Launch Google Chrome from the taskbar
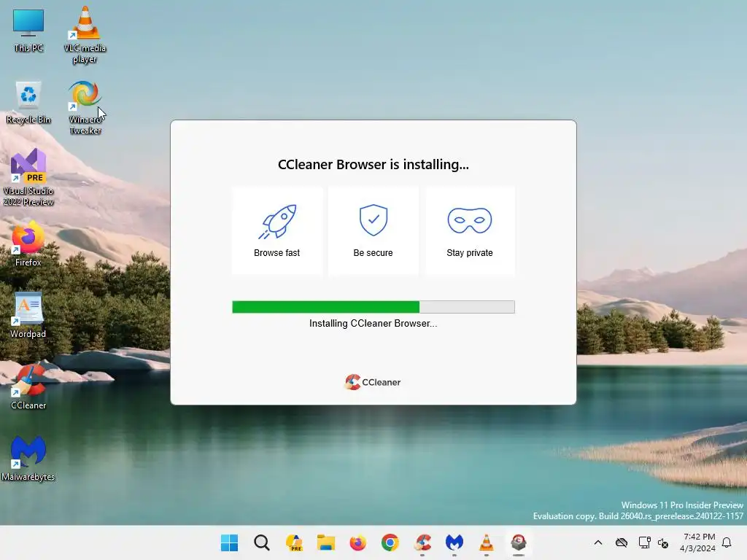This screenshot has width=747, height=560. click(x=390, y=542)
